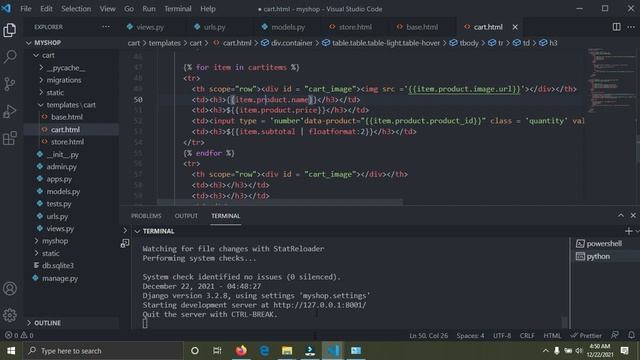Viewport: 640px width, 360px height.
Task: Open the Explorer view in activity bar
Action: [10, 30]
